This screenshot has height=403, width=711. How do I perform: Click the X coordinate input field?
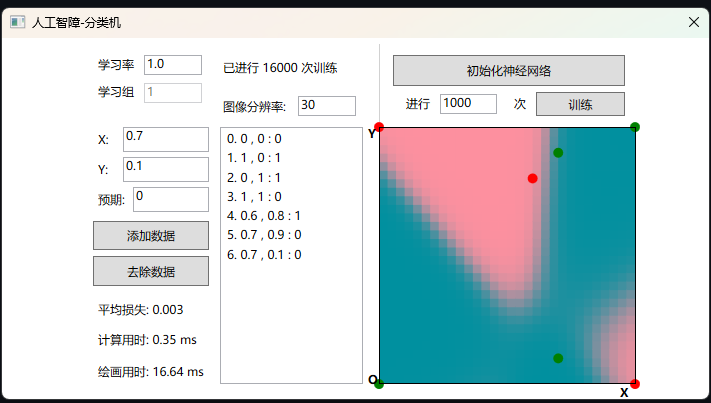(166, 139)
